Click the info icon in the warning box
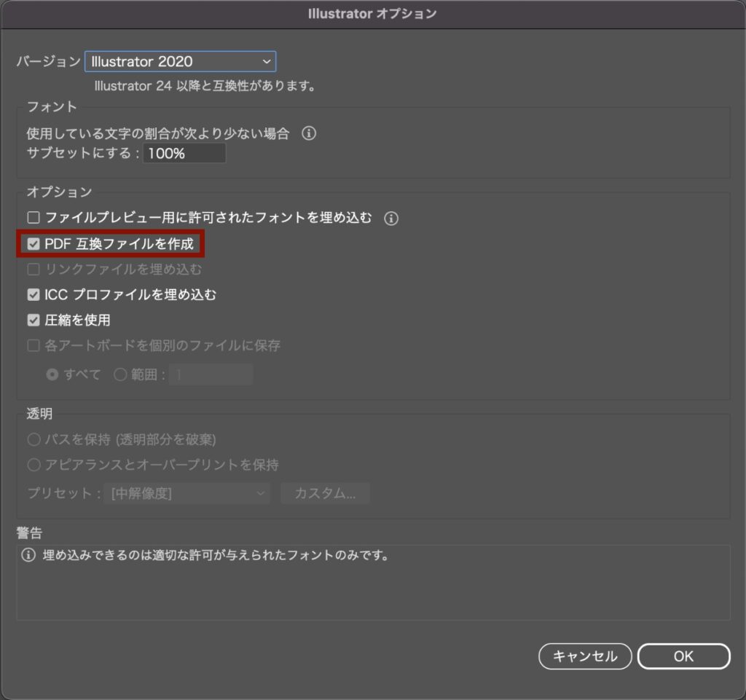The width and height of the screenshot is (746, 700). coord(28,556)
